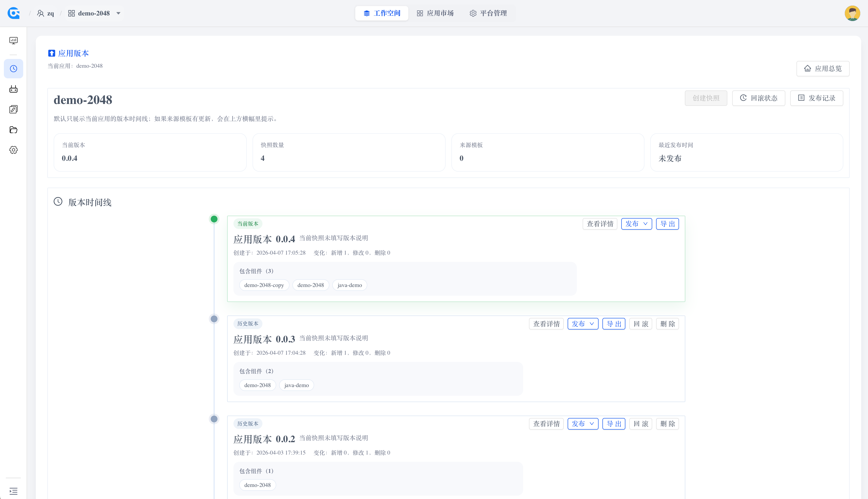Viewport: 868px width, 499px height.
Task: Click the green current-version timeline dot
Action: point(214,219)
